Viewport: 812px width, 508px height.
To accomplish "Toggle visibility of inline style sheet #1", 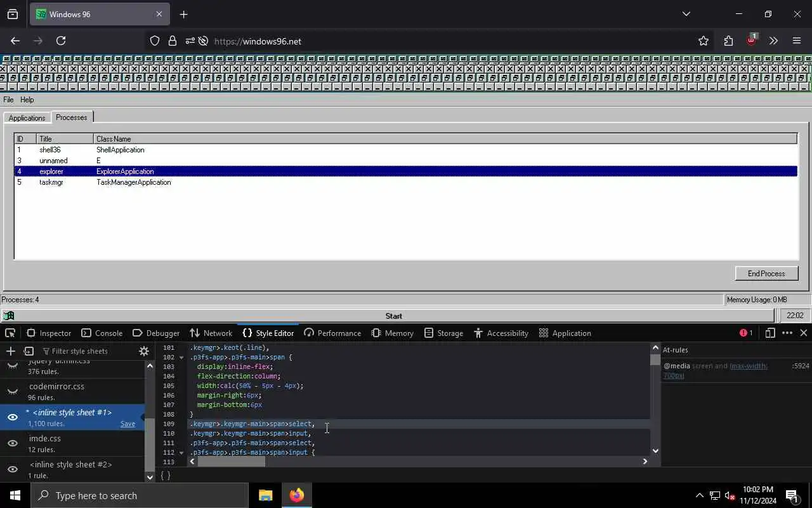I will (13, 417).
